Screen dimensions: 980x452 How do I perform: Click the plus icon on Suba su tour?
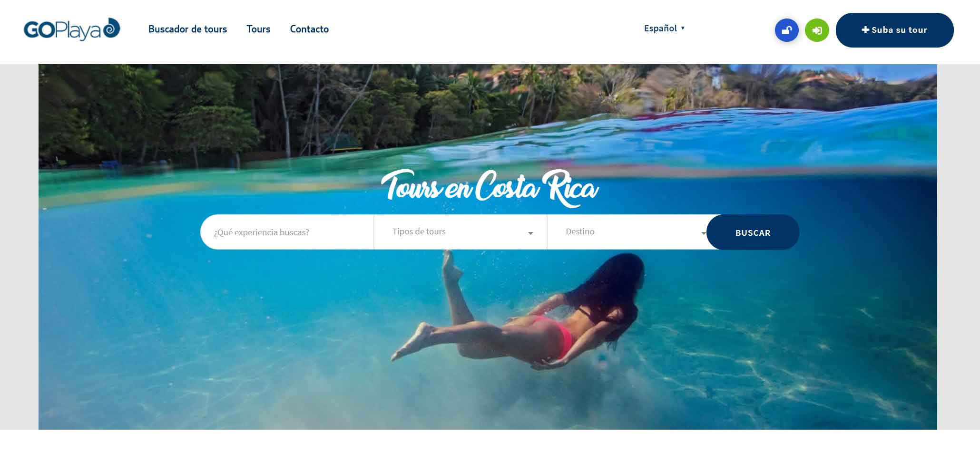point(865,30)
